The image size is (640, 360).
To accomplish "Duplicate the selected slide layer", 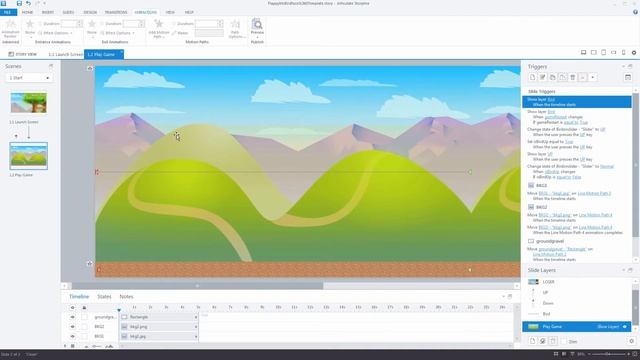I will [542, 341].
